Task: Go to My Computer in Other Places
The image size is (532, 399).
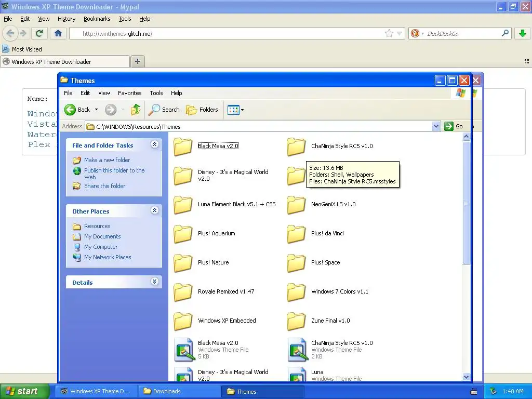Action: tap(101, 247)
